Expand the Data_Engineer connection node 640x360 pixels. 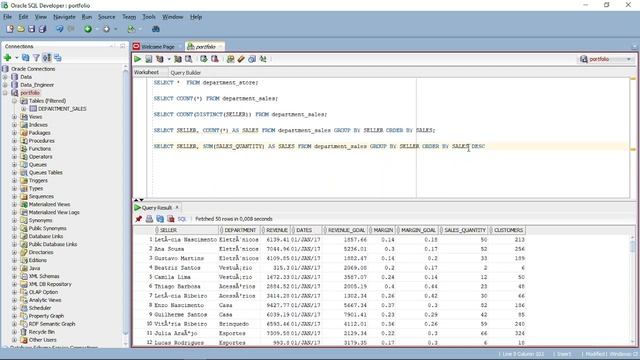click(x=5, y=85)
